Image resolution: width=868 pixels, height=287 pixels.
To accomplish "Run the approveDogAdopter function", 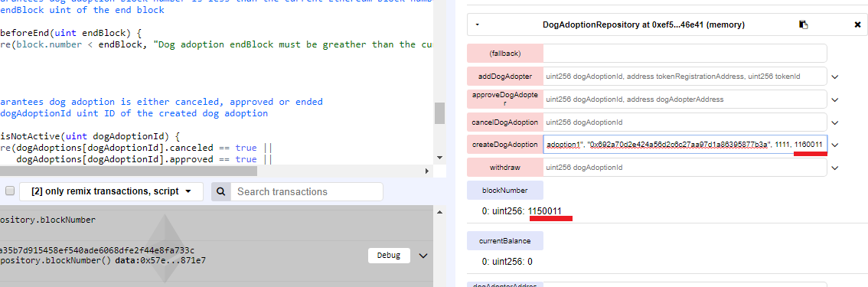I will point(505,99).
